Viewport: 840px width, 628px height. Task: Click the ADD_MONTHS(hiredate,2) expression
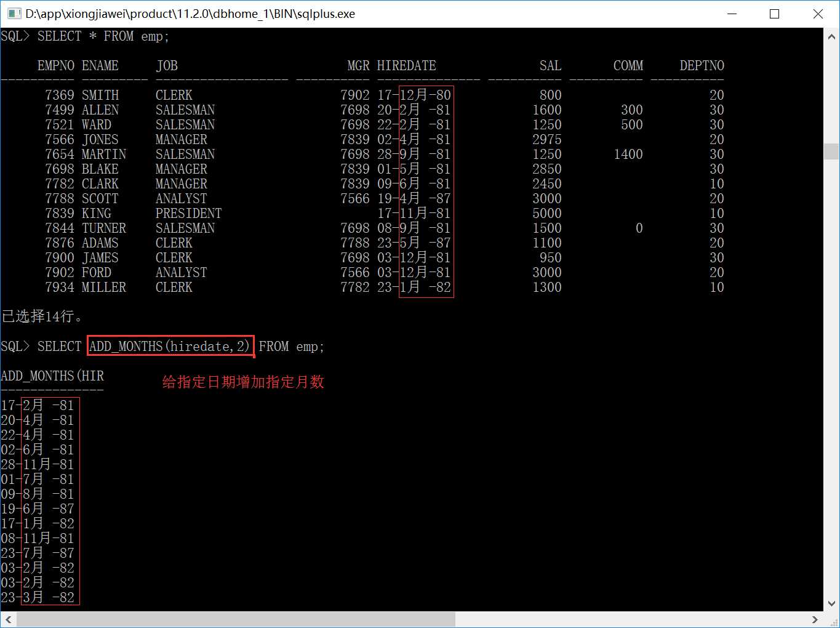[x=170, y=347]
